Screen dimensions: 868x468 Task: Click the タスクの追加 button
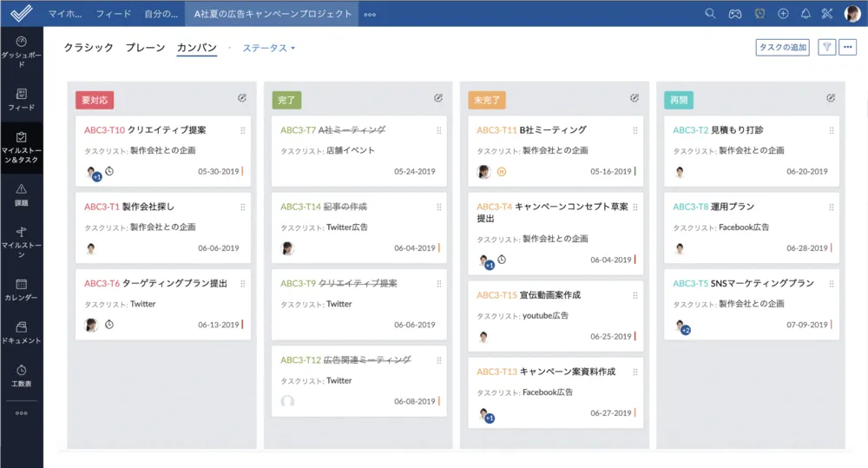pyautogui.click(x=782, y=48)
